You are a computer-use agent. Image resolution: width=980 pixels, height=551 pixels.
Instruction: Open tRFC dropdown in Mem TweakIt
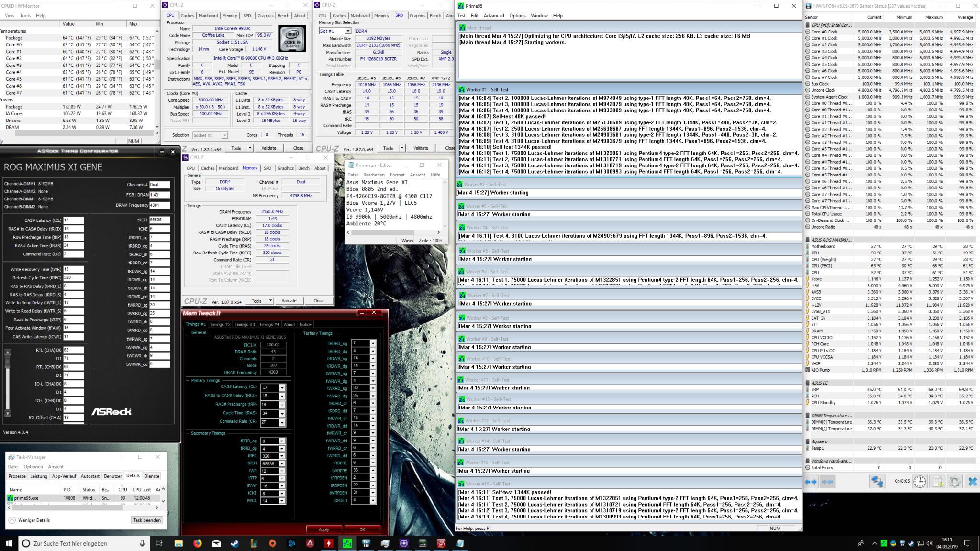pos(282,456)
